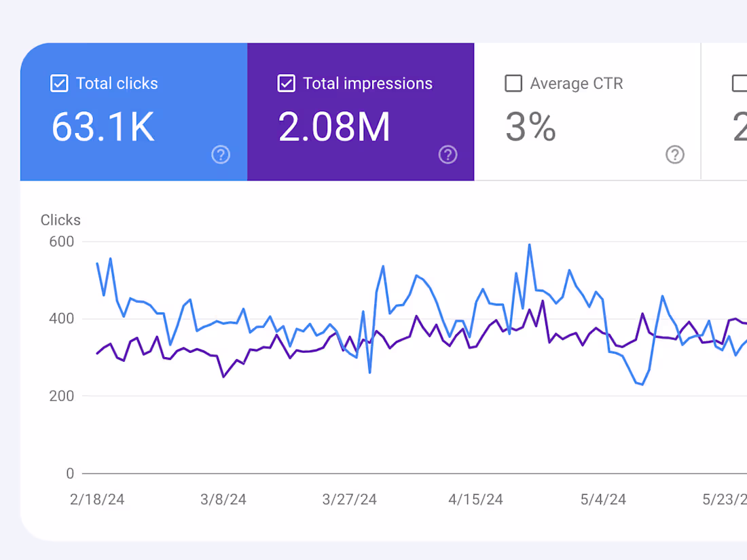This screenshot has height=560, width=747.
Task: Open the Total impressions help tooltip icon
Action: pyautogui.click(x=448, y=155)
